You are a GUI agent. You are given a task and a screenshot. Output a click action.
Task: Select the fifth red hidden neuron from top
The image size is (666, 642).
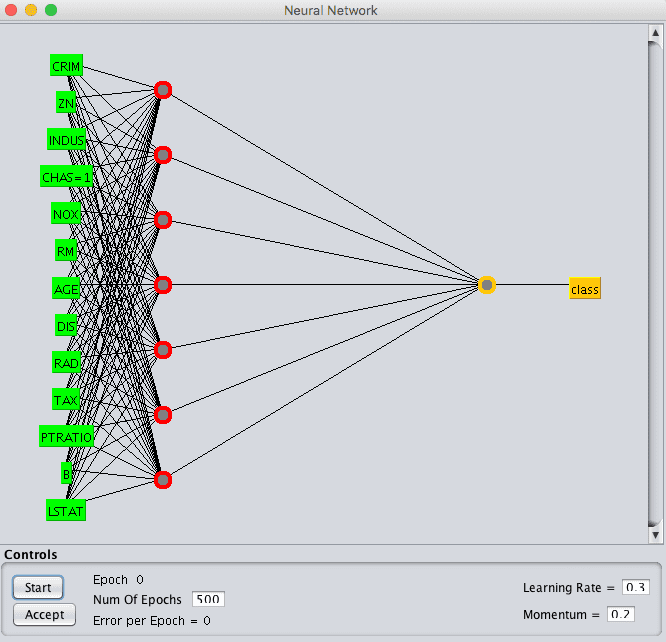(163, 350)
